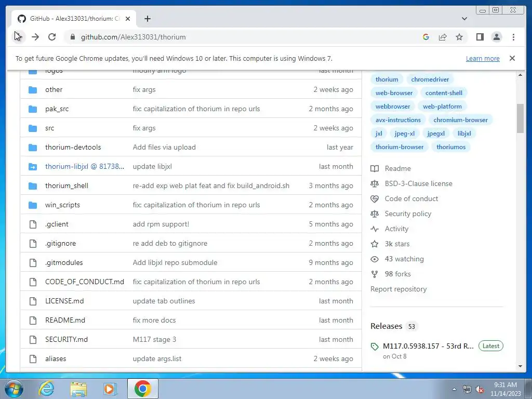Expand the tab search dropdown arrow
The height and width of the screenshot is (399, 532).
(464, 19)
